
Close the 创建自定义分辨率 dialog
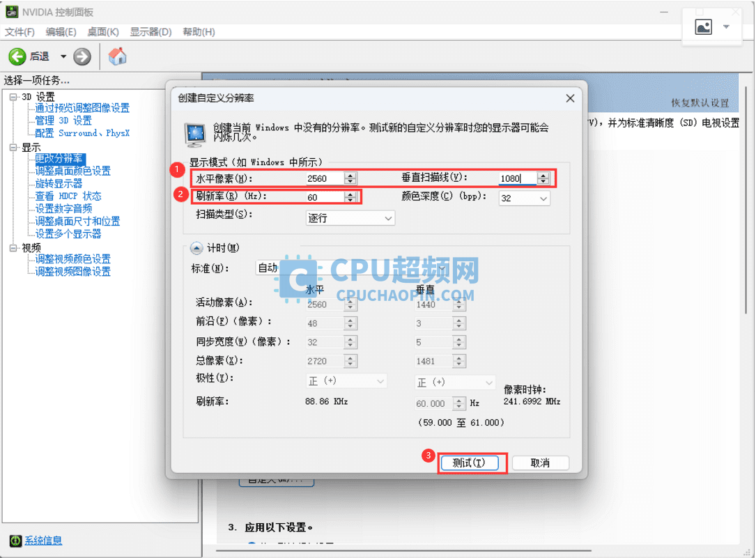[570, 98]
